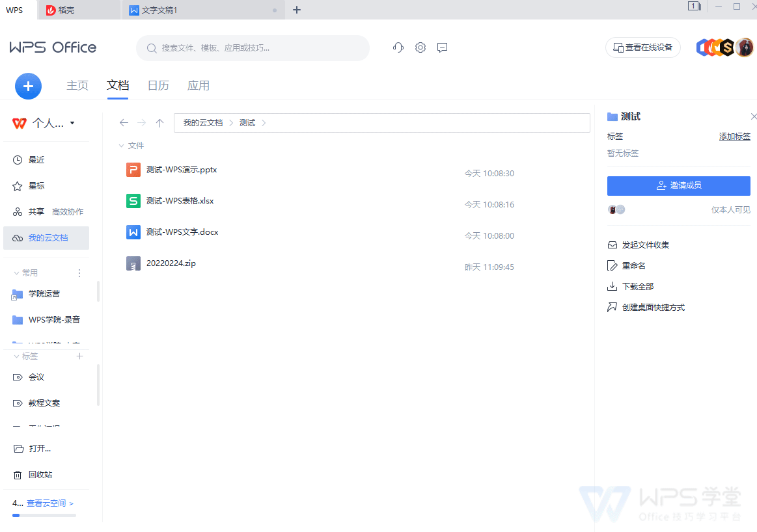Click member avatars under 邀请成员

tap(616, 209)
